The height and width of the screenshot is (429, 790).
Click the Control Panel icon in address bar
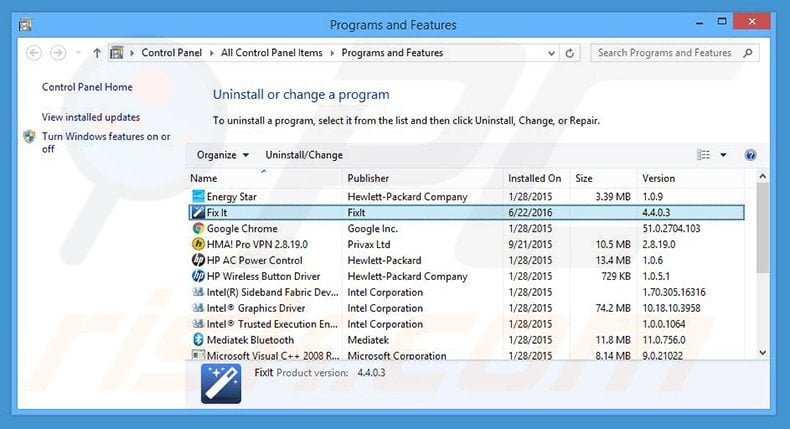pyautogui.click(x=117, y=52)
